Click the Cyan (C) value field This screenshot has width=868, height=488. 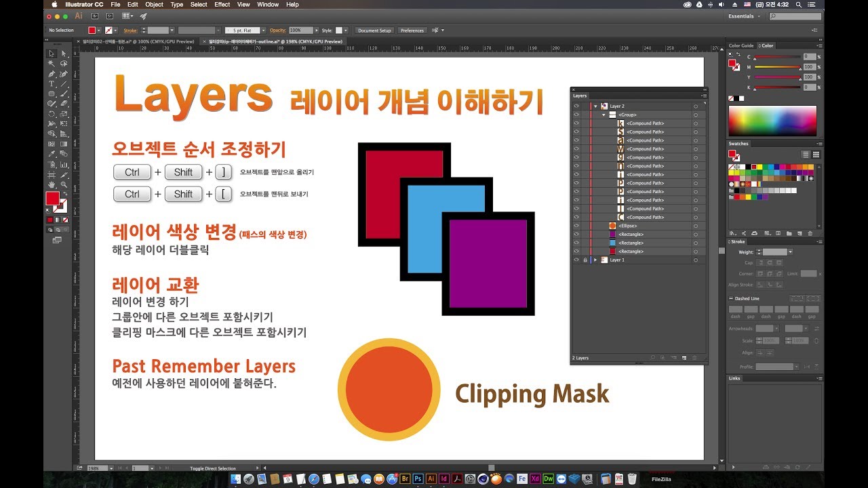tap(808, 56)
